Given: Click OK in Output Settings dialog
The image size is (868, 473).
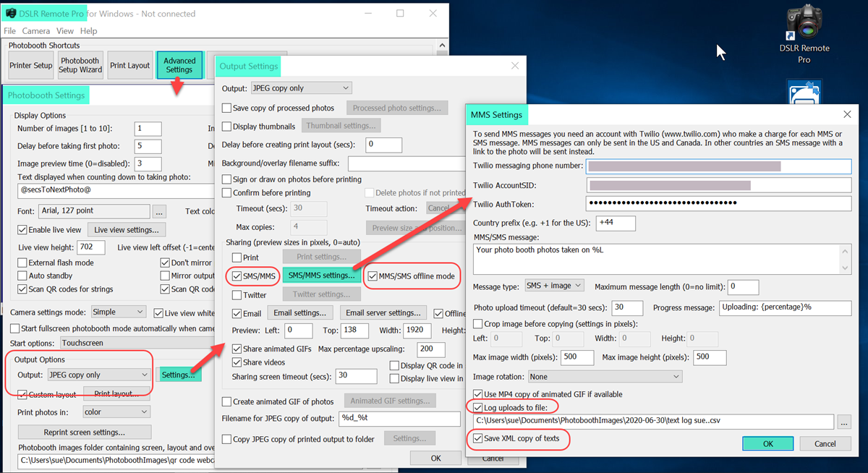Looking at the screenshot, I should [436, 458].
